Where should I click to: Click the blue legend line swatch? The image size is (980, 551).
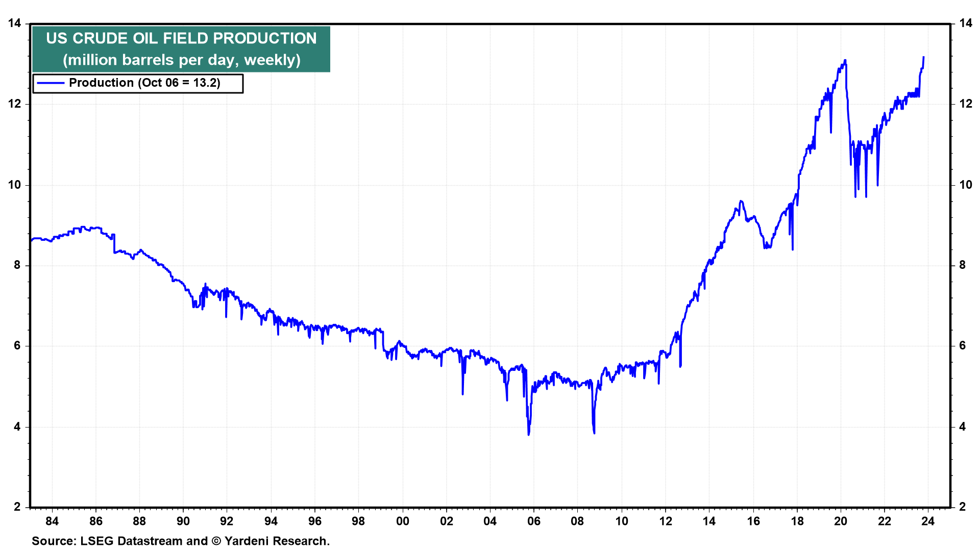(x=51, y=83)
